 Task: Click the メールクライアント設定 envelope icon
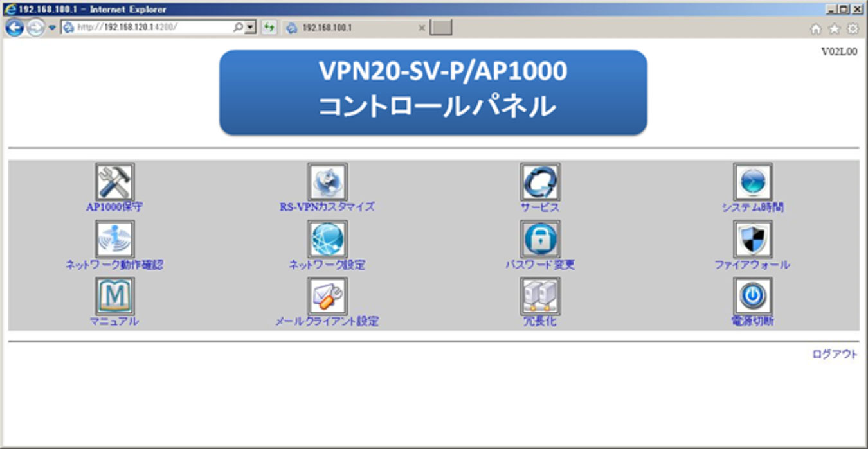[x=327, y=297]
